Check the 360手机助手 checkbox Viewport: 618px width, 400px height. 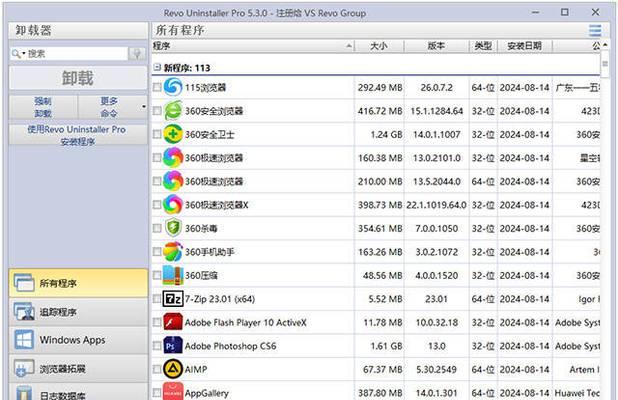point(156,252)
